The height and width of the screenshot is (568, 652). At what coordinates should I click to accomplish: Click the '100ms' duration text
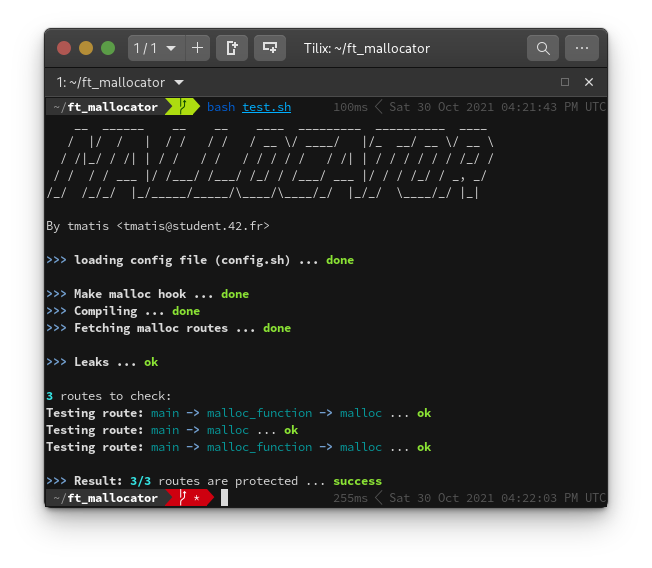[351, 107]
